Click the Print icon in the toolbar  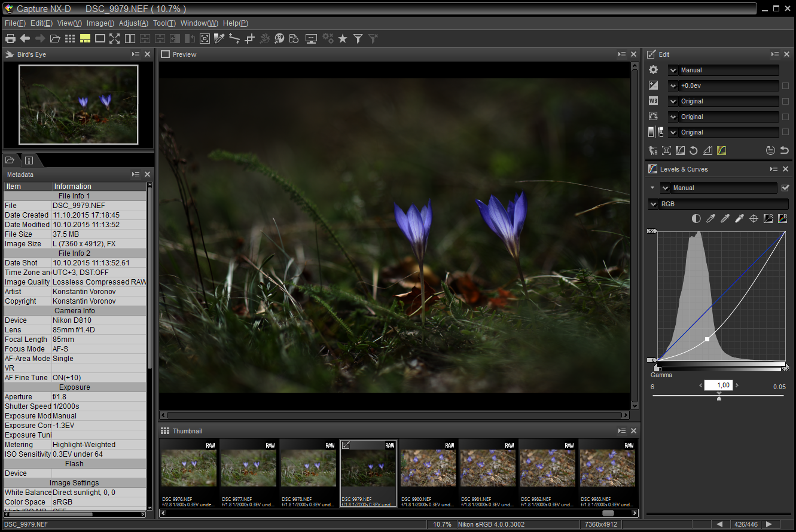click(10, 39)
